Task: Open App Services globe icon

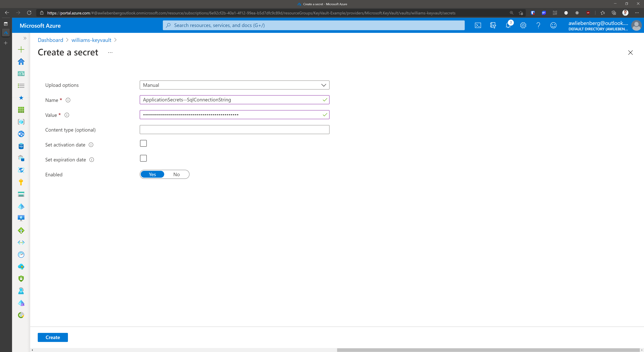Action: 21,134
